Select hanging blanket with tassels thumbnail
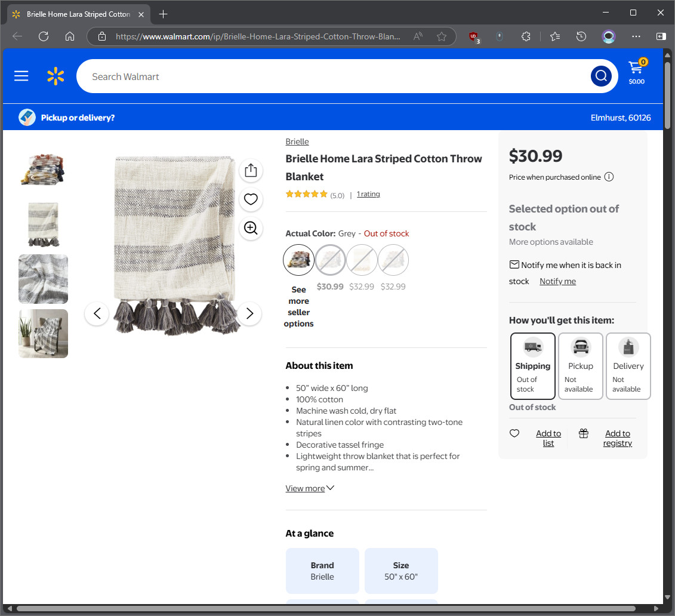 coord(43,224)
